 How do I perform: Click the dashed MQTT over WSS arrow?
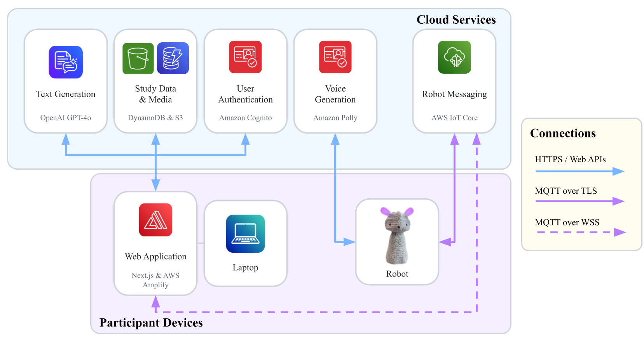tap(581, 233)
